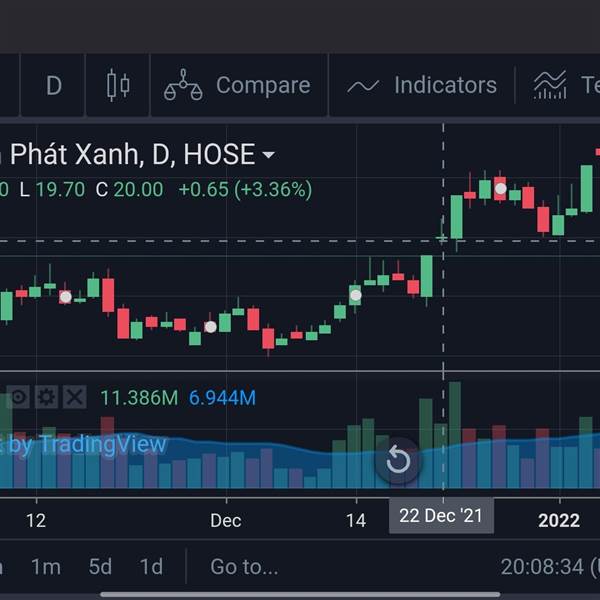
Task: Click the low price L 19.70
Action: tap(52, 189)
